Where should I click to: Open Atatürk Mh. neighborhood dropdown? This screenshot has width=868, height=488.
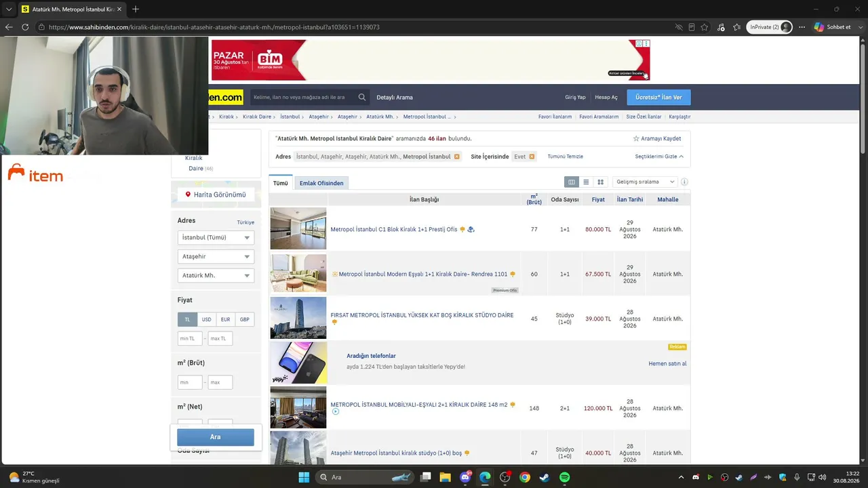[x=216, y=275]
